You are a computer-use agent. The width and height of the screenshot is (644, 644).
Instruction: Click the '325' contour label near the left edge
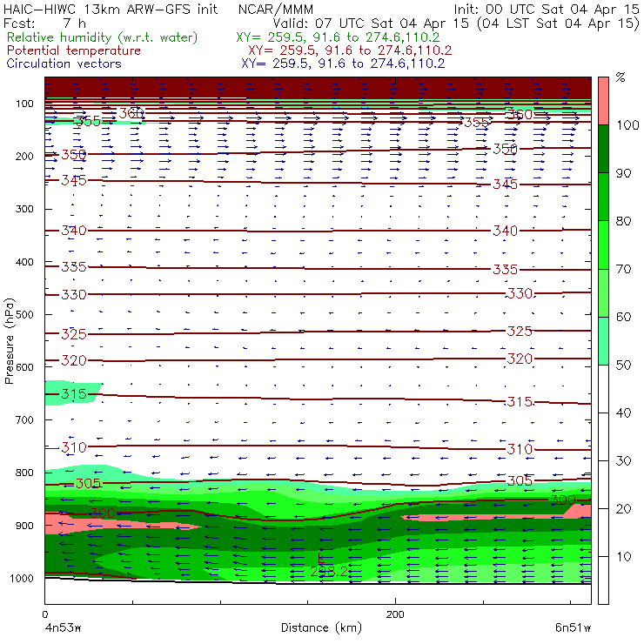click(74, 334)
